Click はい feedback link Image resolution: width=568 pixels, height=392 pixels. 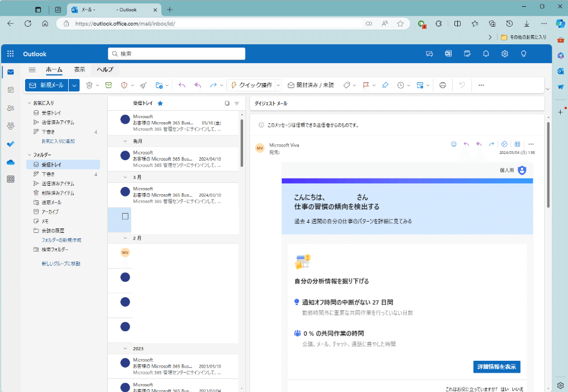[x=504, y=389]
